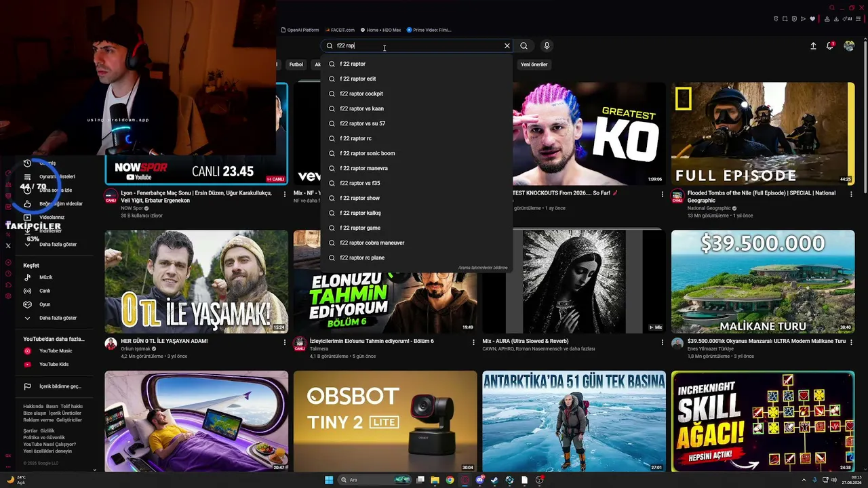Open the Orkun Işıtmak channel avatar
The image size is (868, 488).
click(x=111, y=344)
